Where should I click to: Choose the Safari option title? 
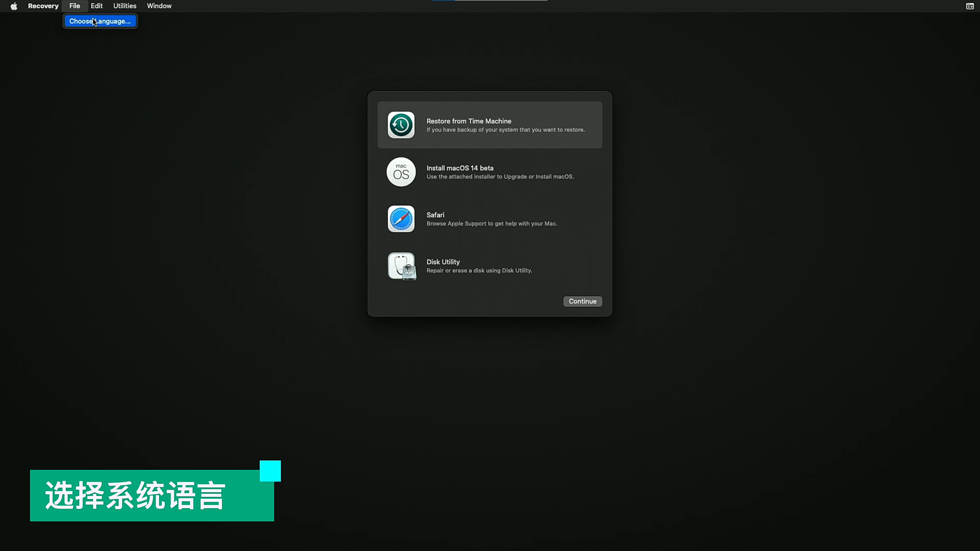click(x=435, y=215)
